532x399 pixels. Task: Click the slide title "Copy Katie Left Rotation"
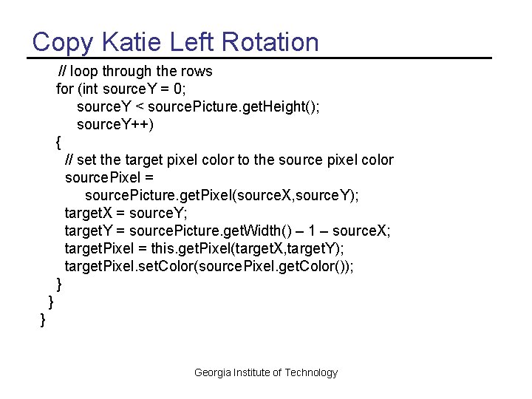(175, 42)
